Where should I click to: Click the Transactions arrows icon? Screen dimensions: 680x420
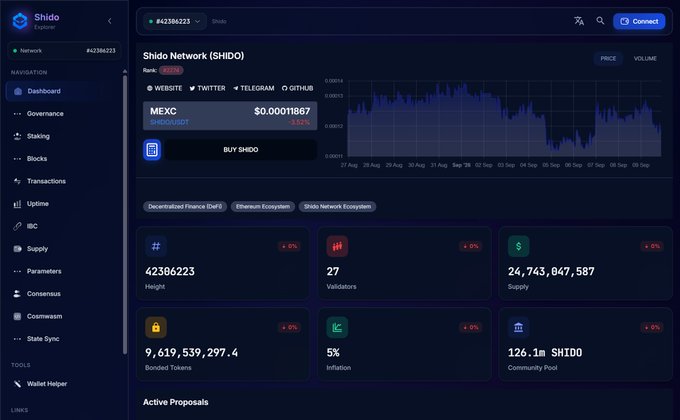[17, 181]
